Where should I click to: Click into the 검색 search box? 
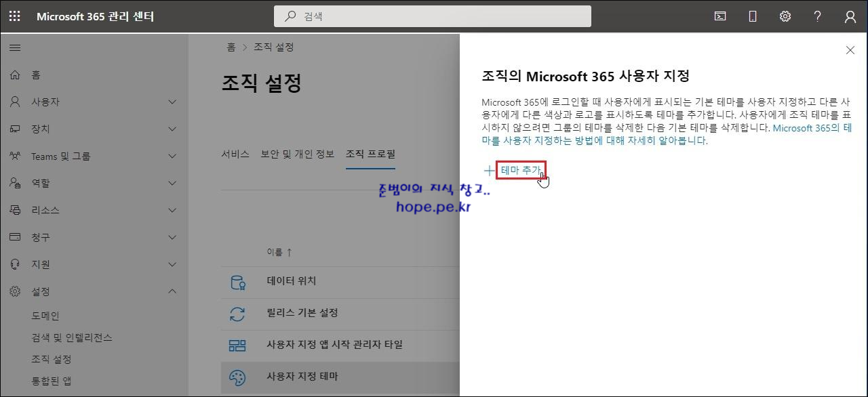433,16
